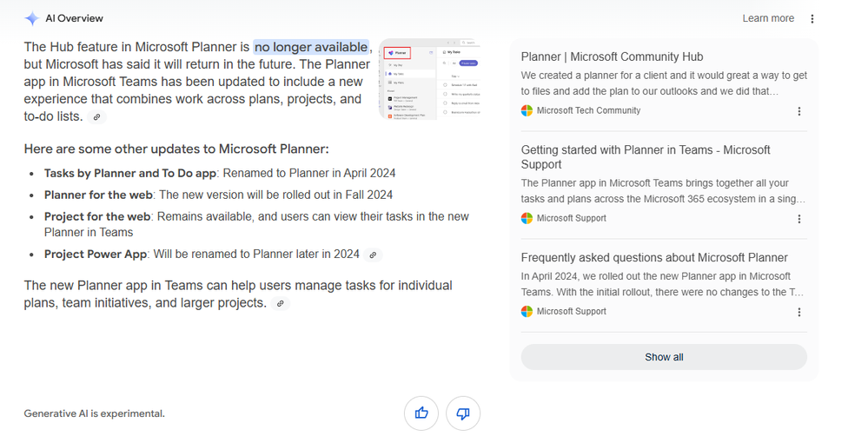The image size is (868, 443).
Task: Click the Microsoft Tech Community logo icon
Action: pyautogui.click(x=527, y=110)
